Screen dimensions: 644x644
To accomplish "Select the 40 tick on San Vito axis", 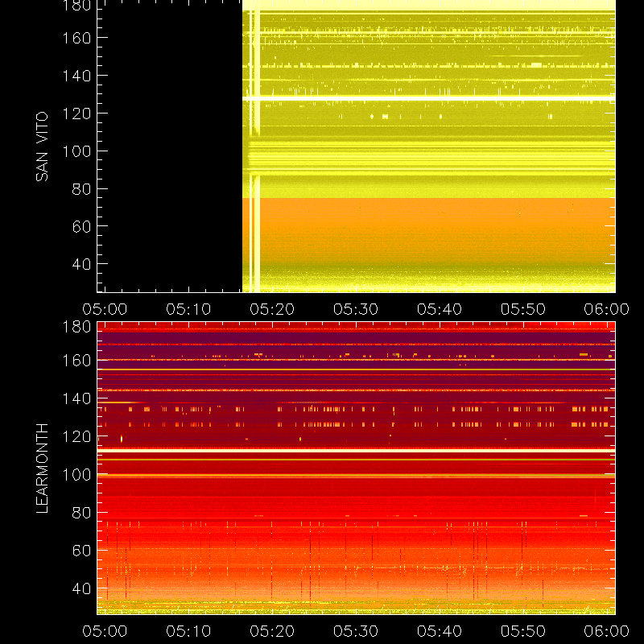I will (x=81, y=265).
